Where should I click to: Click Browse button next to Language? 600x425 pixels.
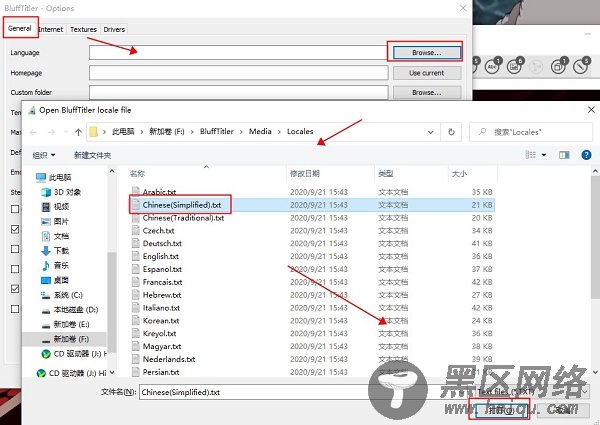[427, 53]
